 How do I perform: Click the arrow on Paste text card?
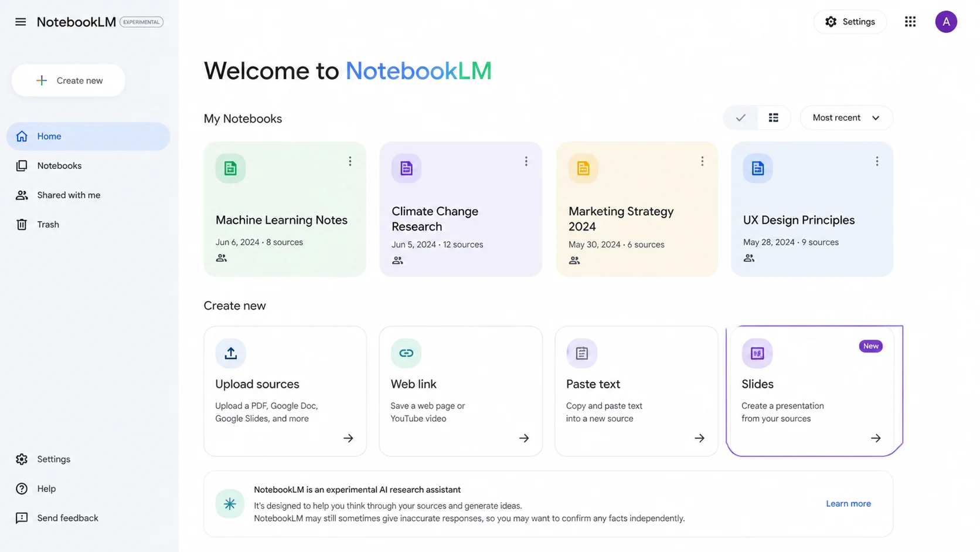(x=699, y=438)
